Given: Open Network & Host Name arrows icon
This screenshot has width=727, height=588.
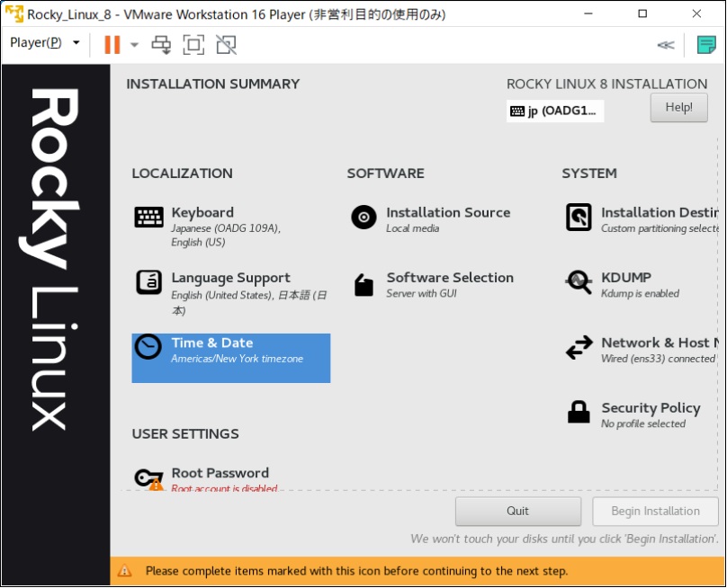Looking at the screenshot, I should tap(579, 347).
